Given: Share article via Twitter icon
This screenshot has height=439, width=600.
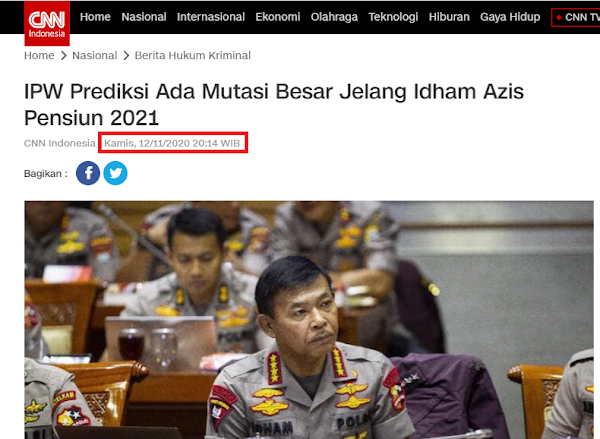Looking at the screenshot, I should [x=116, y=173].
